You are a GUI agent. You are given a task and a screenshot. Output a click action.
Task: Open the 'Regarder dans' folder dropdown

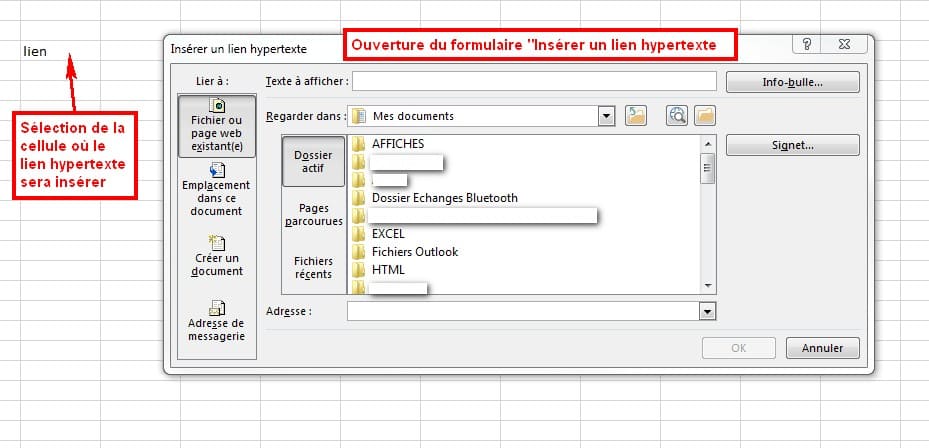tap(605, 116)
